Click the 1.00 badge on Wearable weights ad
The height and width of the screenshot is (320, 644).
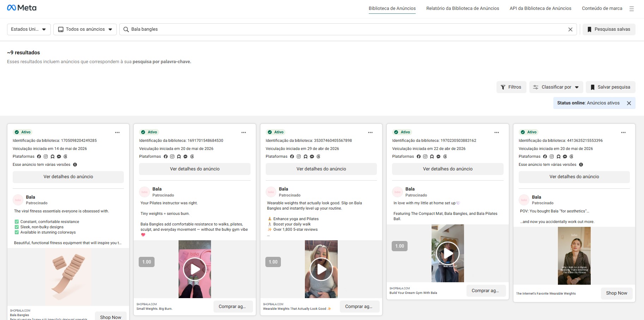pos(273,262)
